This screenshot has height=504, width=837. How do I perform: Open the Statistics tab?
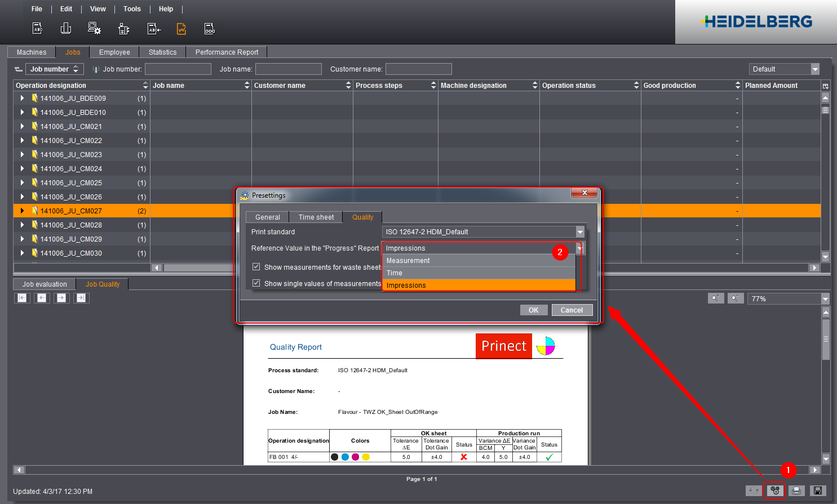tap(162, 52)
